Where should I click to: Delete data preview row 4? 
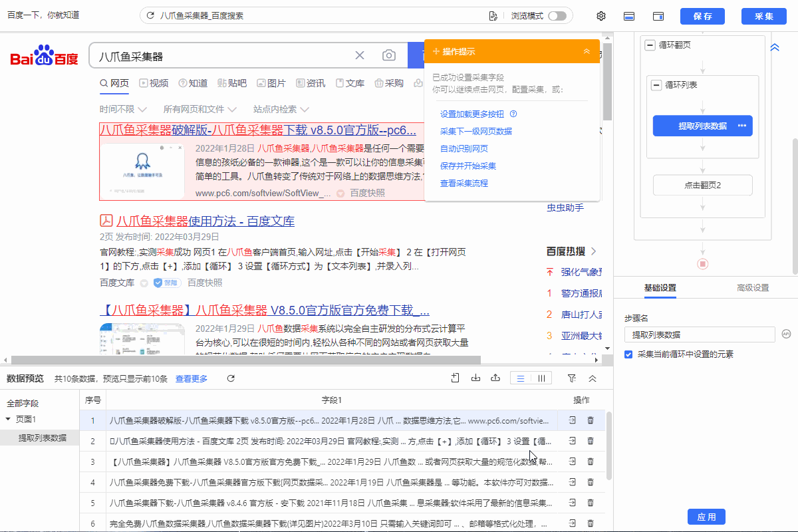pos(591,482)
